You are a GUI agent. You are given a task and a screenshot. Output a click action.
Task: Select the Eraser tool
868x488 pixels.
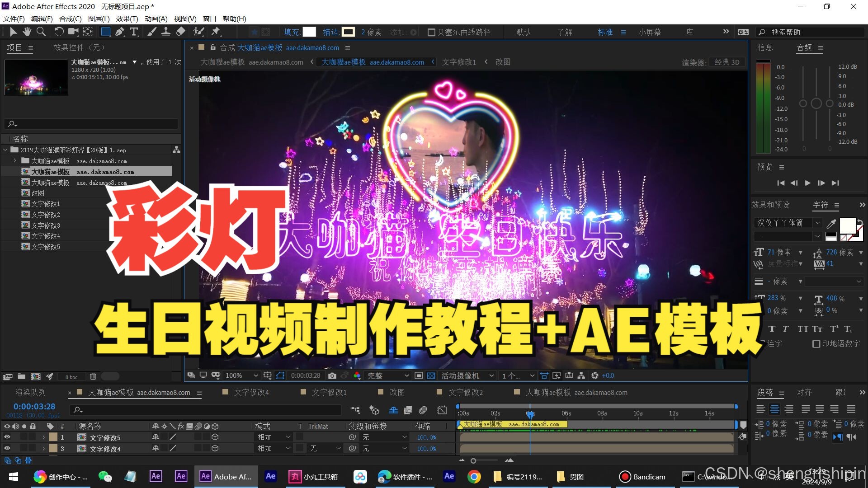[180, 32]
